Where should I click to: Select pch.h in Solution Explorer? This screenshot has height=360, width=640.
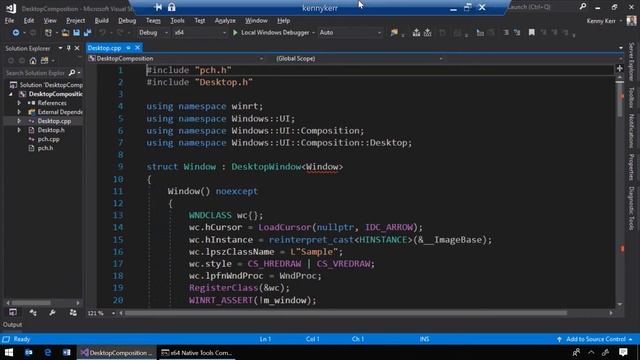click(x=45, y=148)
